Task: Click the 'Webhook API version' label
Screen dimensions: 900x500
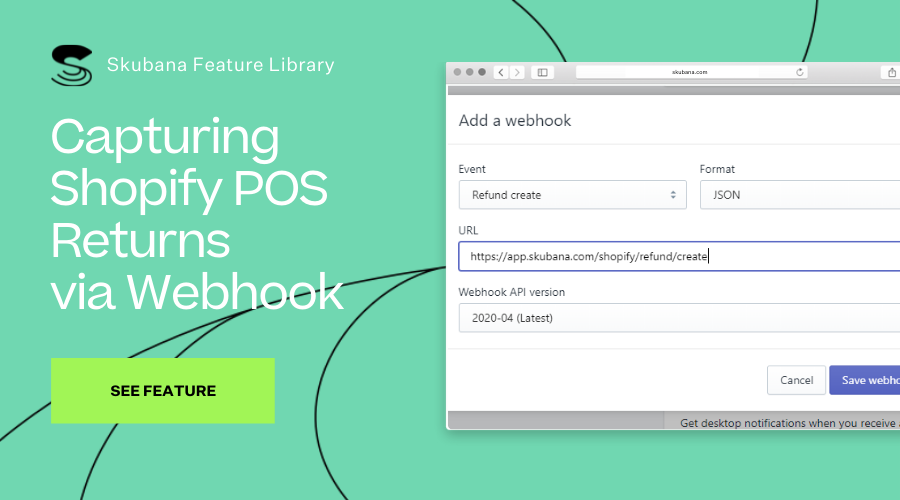Action: coord(511,292)
